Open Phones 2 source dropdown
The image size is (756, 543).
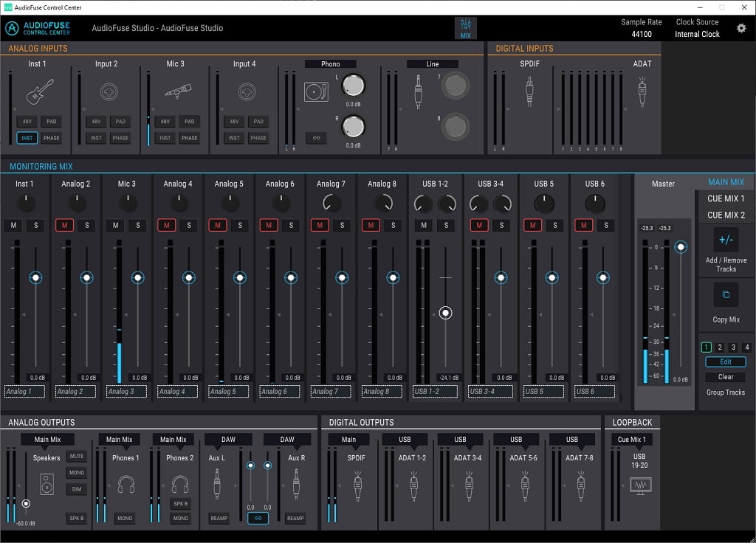click(x=173, y=440)
